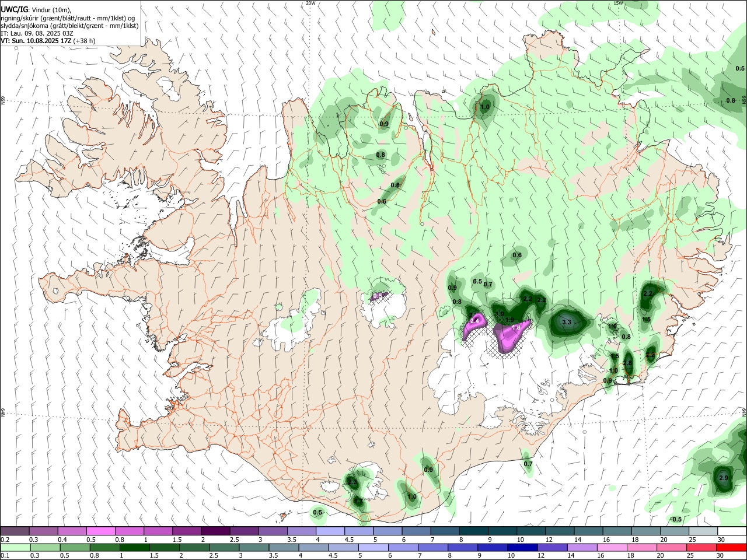Click the 30 label on green rain scale

[x=720, y=556]
